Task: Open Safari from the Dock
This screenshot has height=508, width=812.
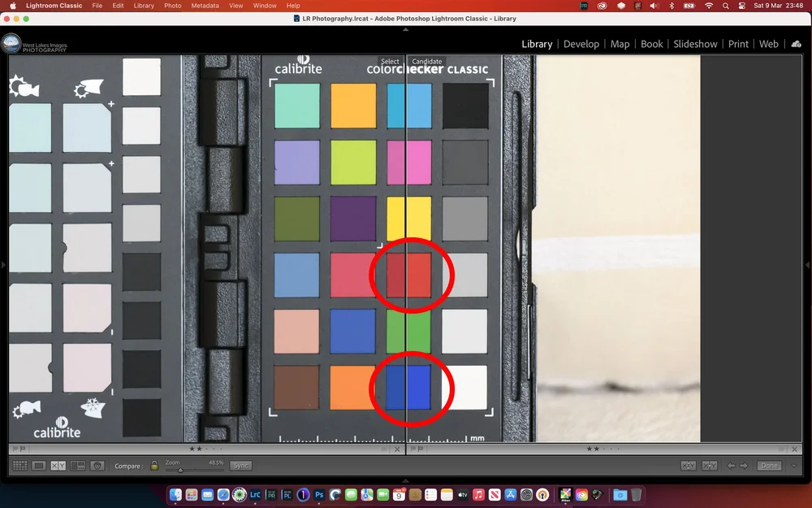Action: [223, 494]
